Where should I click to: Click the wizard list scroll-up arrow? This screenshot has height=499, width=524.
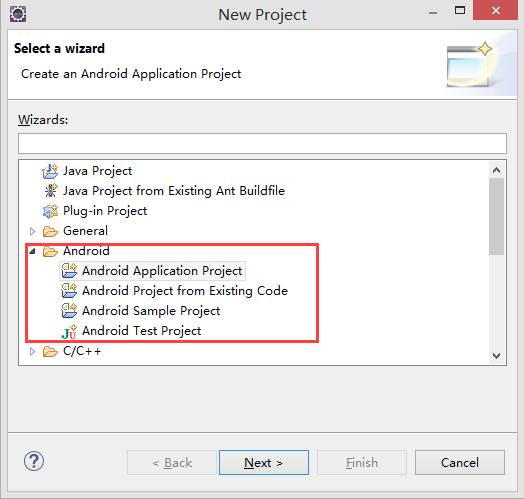497,170
